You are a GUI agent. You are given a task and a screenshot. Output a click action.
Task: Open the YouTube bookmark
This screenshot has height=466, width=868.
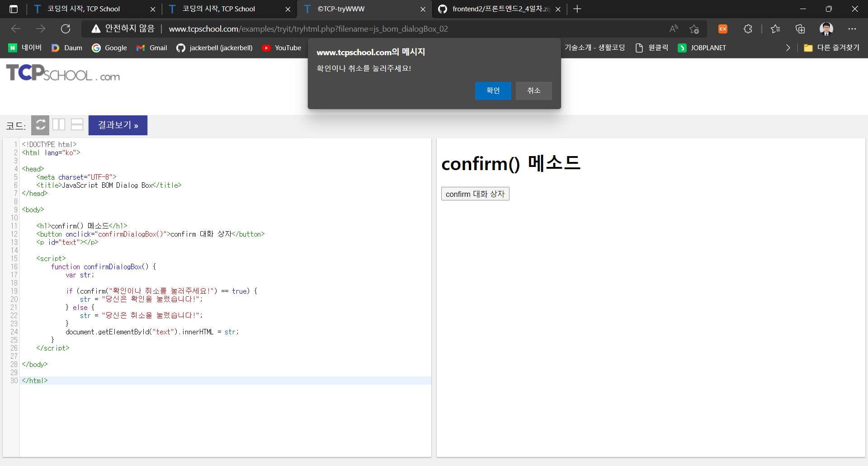click(x=282, y=48)
